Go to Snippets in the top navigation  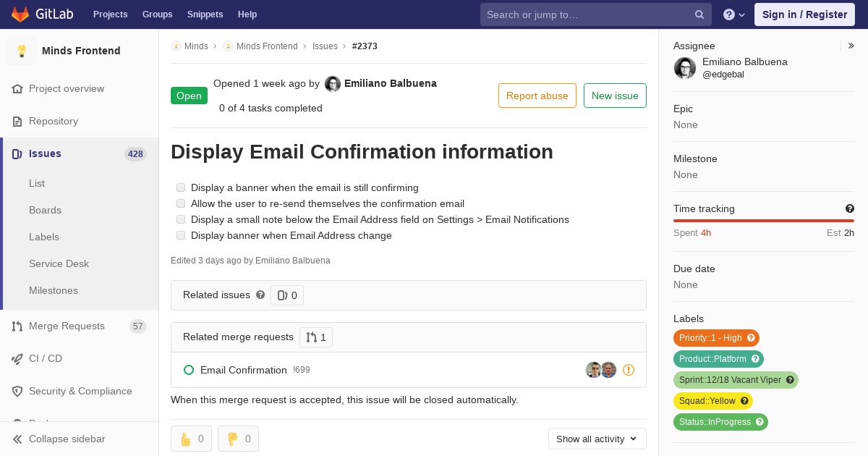pos(205,14)
